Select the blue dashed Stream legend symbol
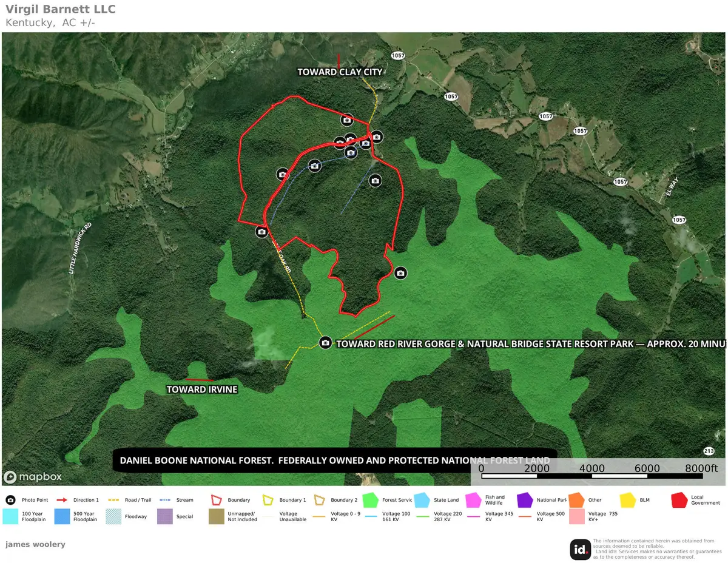The width and height of the screenshot is (728, 563). [x=165, y=501]
